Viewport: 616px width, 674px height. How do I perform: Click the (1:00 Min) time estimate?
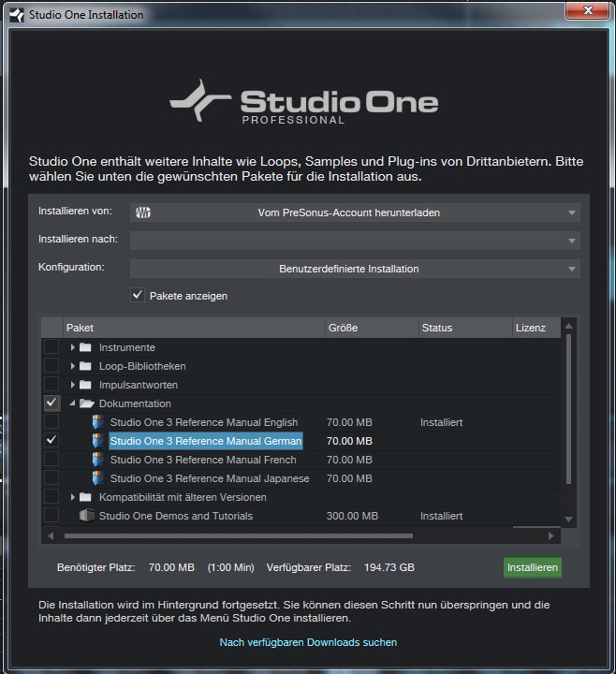231,567
